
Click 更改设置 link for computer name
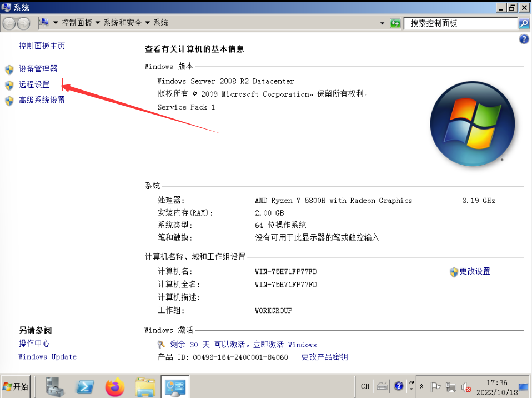[474, 271]
